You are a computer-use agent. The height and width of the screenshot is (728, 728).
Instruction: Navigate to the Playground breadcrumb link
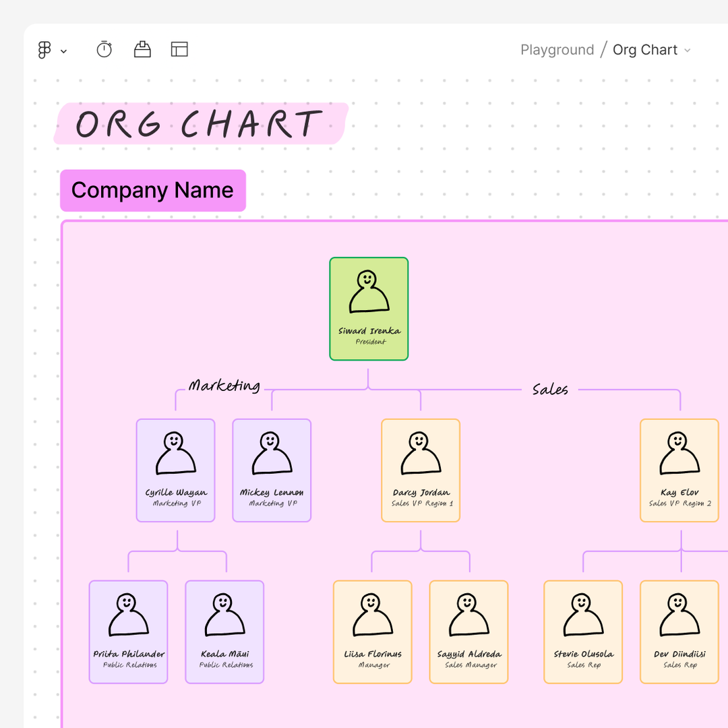coord(557,50)
